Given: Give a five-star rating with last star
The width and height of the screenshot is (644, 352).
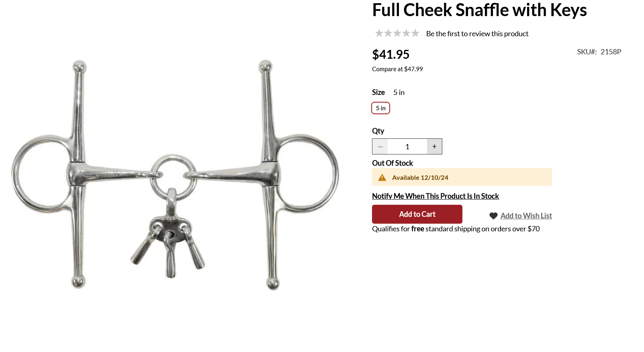Looking at the screenshot, I should pos(415,33).
